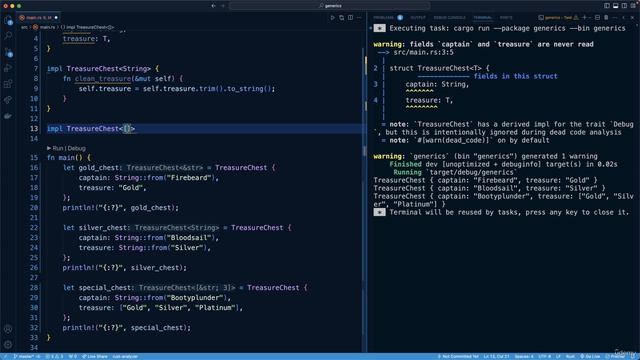Screen dimensions: 640x360
Task: Click the Ln 13, Col cursor position indicator
Action: click(496, 356)
